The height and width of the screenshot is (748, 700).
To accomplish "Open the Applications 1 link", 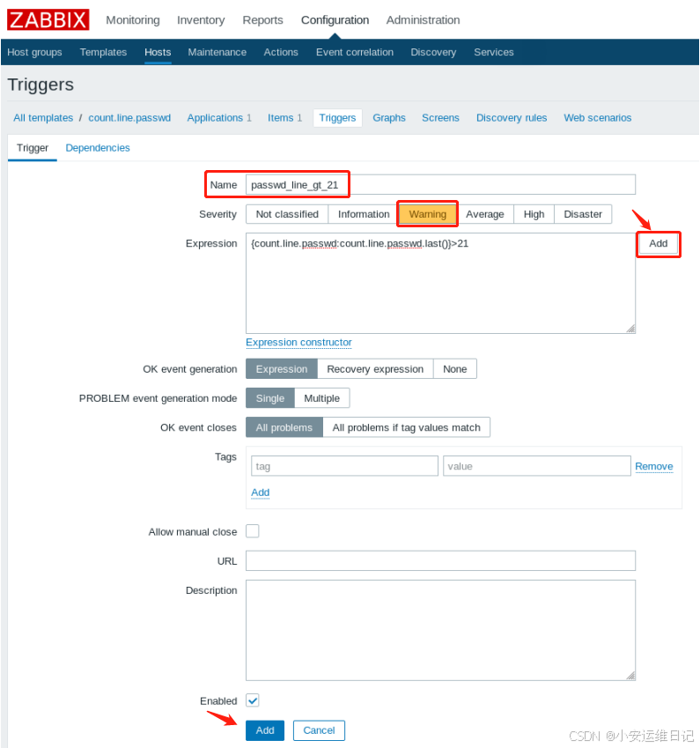I will pyautogui.click(x=219, y=118).
